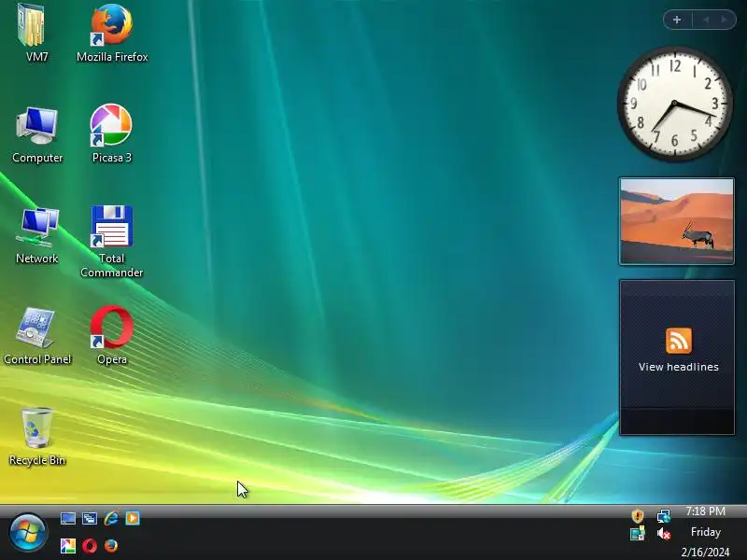Select the Picasa 3 desktop shortcut

tap(111, 134)
